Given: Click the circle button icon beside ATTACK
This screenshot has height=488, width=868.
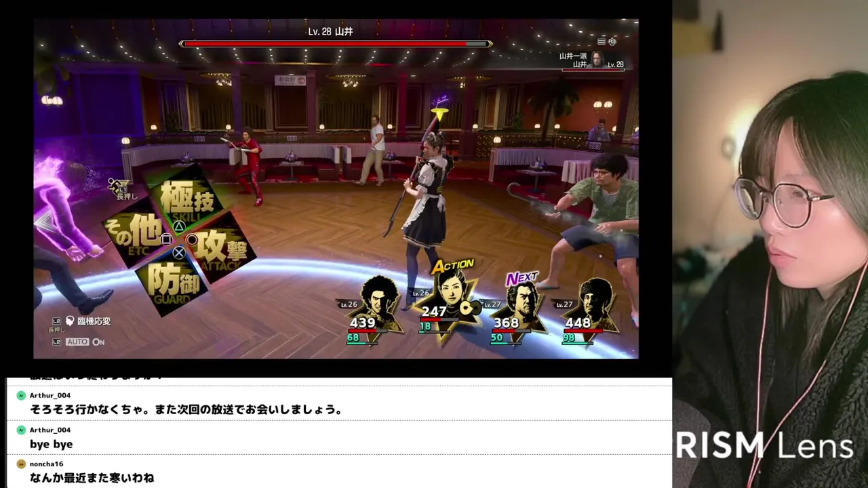Looking at the screenshot, I should click(192, 239).
